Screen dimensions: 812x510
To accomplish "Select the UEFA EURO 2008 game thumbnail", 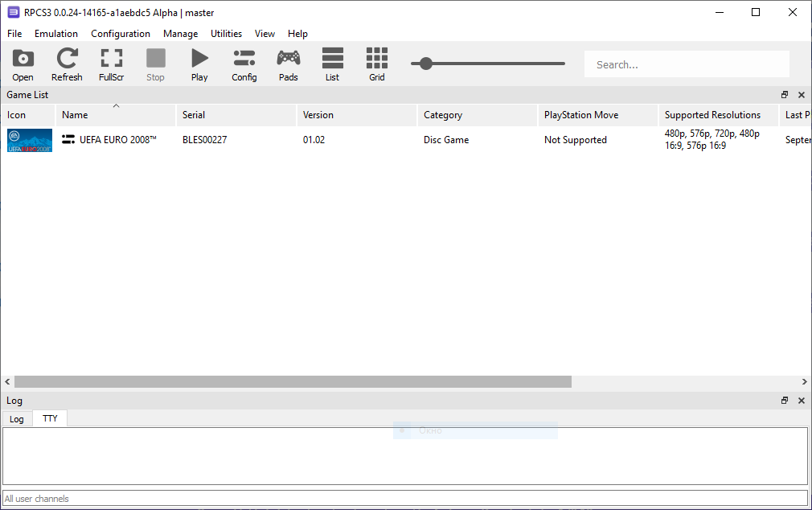I will click(30, 140).
